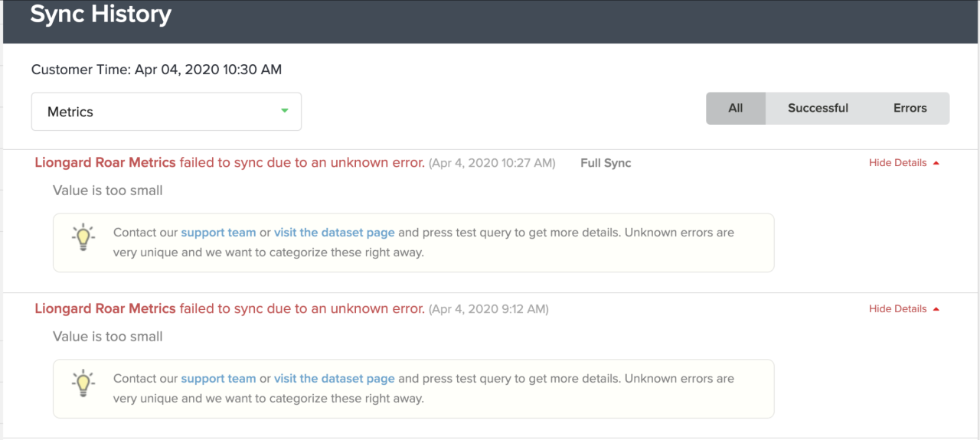The height and width of the screenshot is (440, 980).
Task: Switch to the Successful filter tab
Action: coord(818,108)
